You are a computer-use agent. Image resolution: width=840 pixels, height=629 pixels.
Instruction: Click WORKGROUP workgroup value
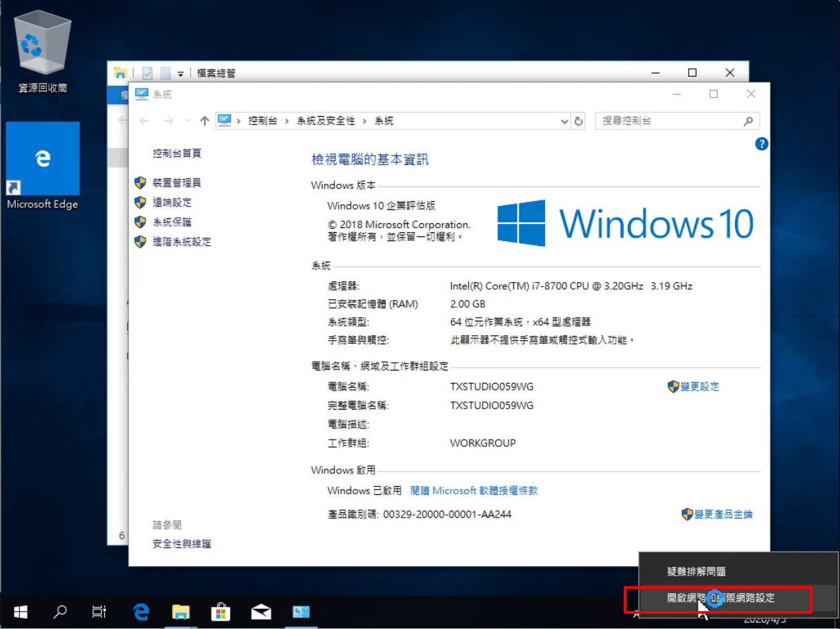point(483,443)
